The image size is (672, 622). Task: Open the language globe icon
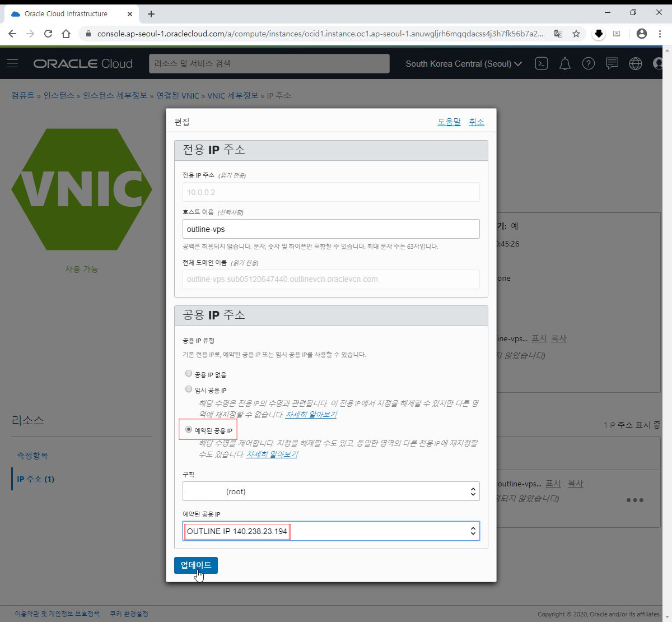pos(636,63)
